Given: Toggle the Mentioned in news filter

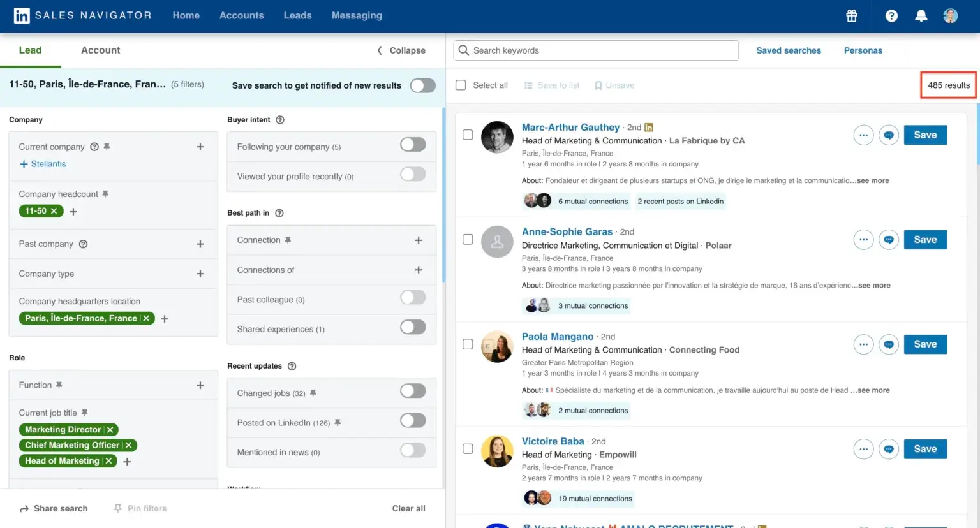Looking at the screenshot, I should click(413, 450).
